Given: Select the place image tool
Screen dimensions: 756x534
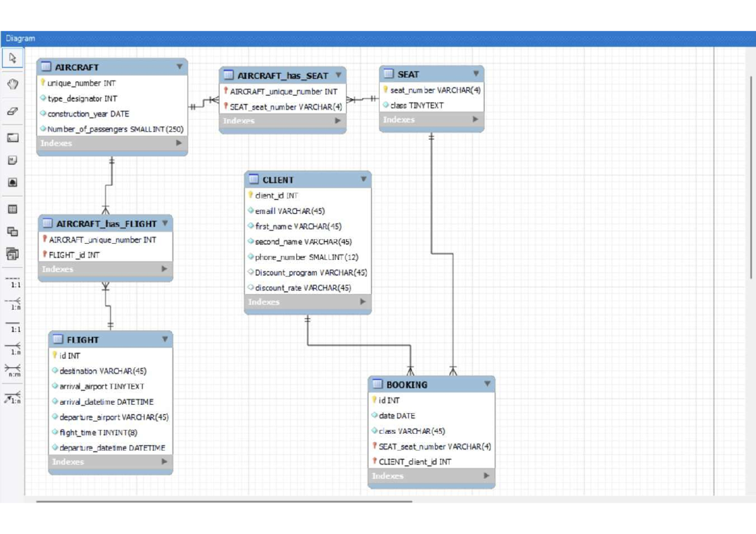Looking at the screenshot, I should [x=12, y=183].
